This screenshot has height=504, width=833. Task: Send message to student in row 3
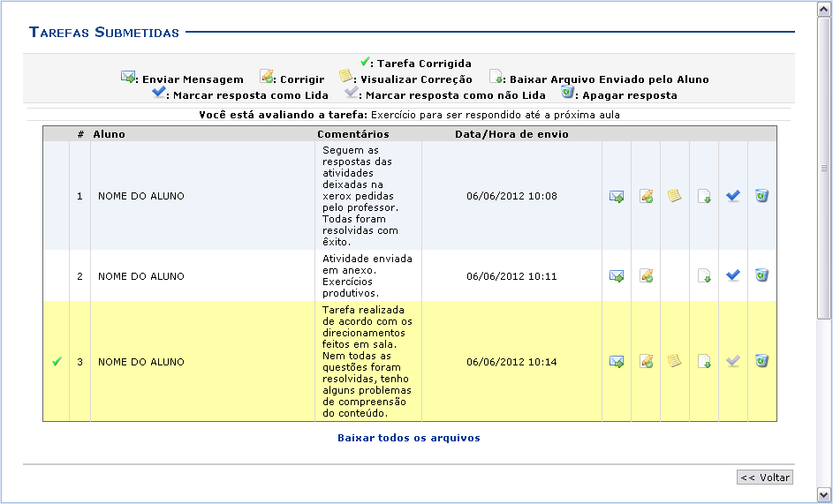(x=617, y=362)
